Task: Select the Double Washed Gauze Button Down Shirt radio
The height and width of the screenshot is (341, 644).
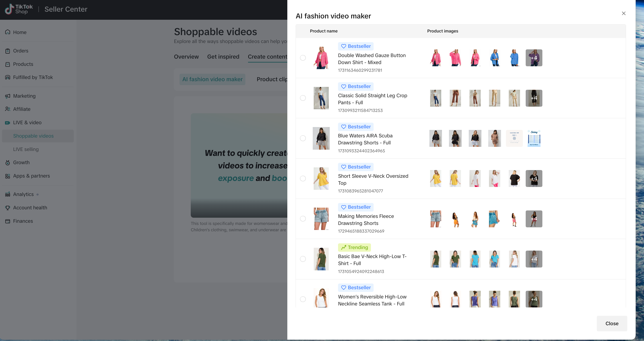Action: [x=303, y=58]
